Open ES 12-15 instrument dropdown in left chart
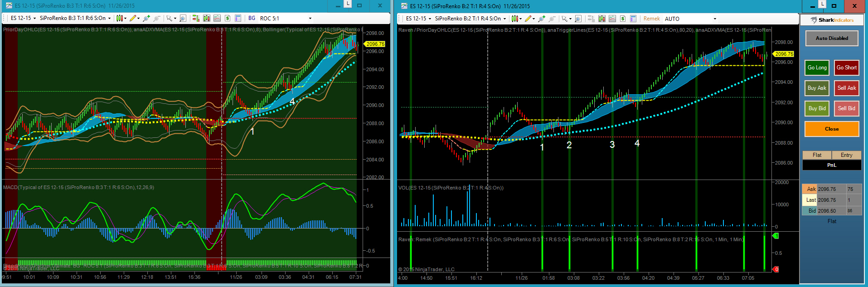The width and height of the screenshot is (868, 287). click(24, 18)
